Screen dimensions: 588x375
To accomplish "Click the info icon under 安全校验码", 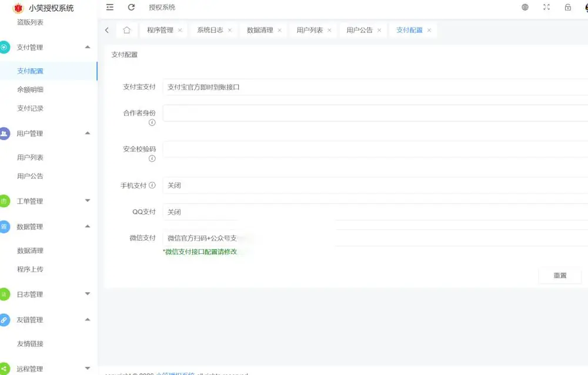I will pos(152,158).
